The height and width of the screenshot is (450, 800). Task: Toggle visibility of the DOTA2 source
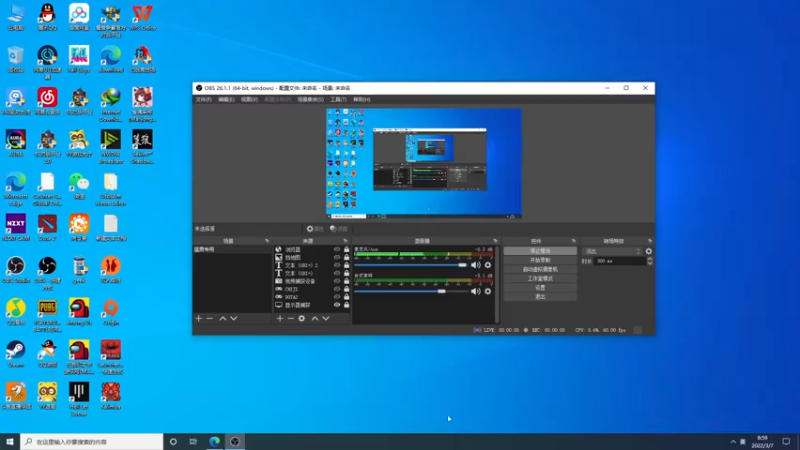point(337,297)
